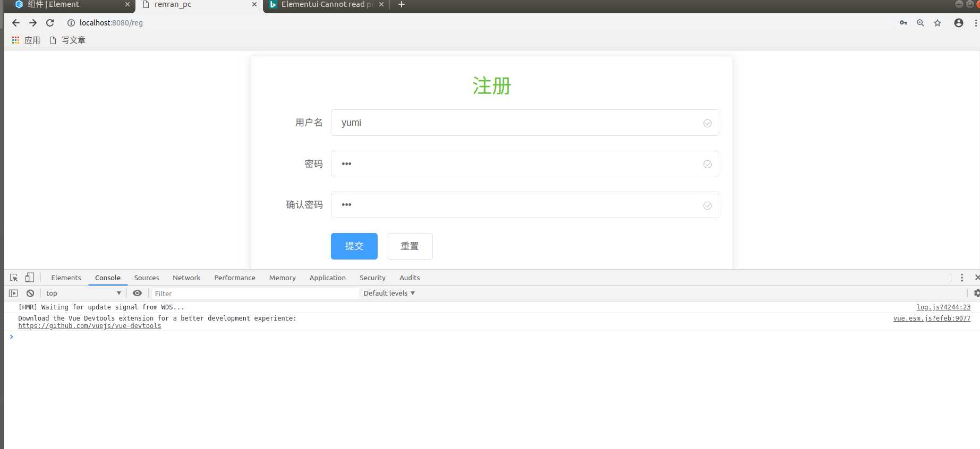The height and width of the screenshot is (449, 980).
Task: Open console settings gear
Action: [x=976, y=293]
